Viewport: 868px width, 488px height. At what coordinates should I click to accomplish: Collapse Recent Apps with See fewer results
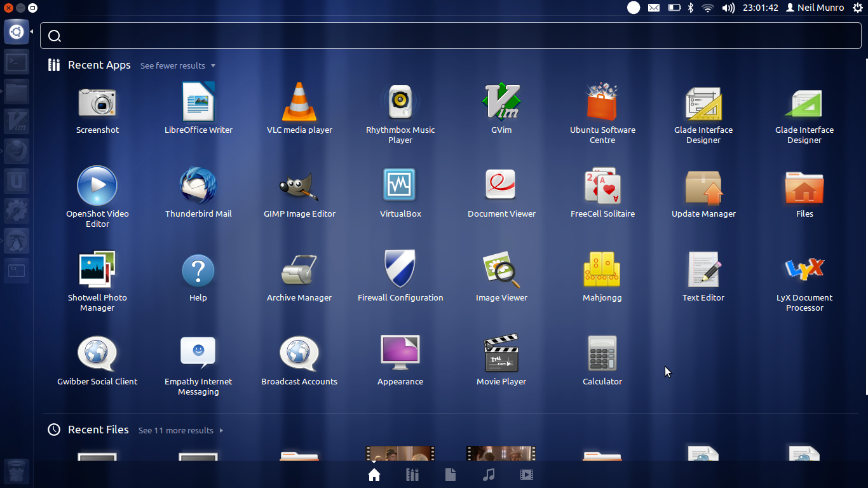pyautogui.click(x=178, y=65)
